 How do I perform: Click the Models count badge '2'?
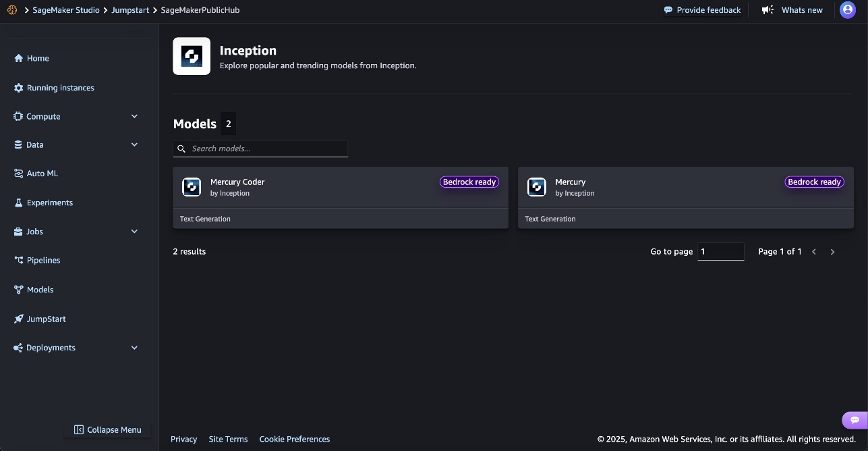229,124
